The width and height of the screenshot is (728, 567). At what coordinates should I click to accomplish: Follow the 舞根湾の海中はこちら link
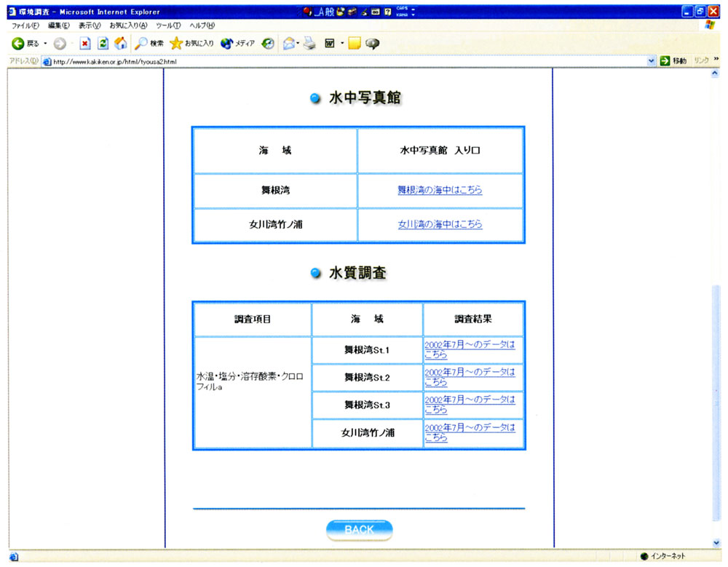point(440,190)
